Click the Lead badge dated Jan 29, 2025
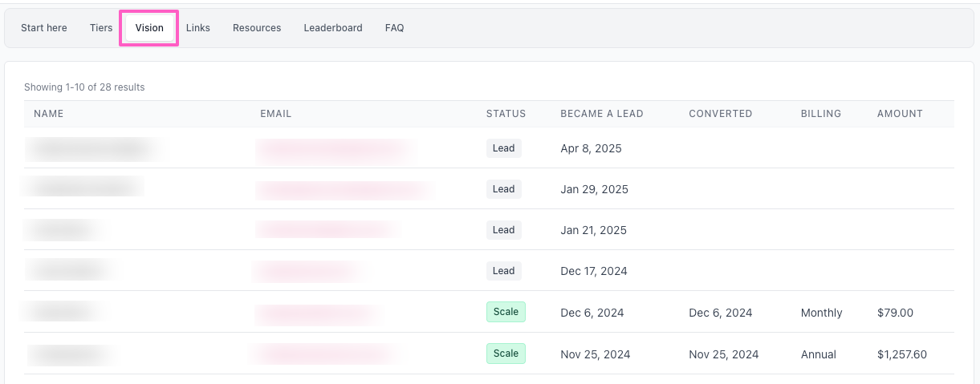 [x=503, y=189]
